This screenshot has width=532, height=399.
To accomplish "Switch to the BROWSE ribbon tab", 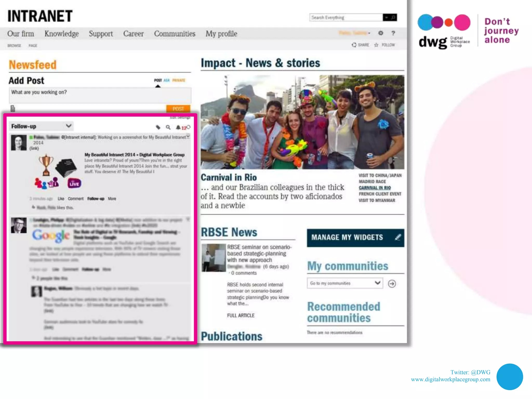I will (14, 46).
